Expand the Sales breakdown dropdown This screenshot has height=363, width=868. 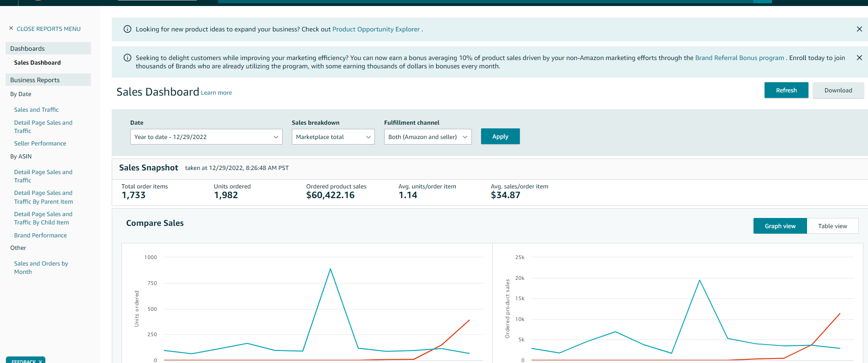pyautogui.click(x=333, y=137)
